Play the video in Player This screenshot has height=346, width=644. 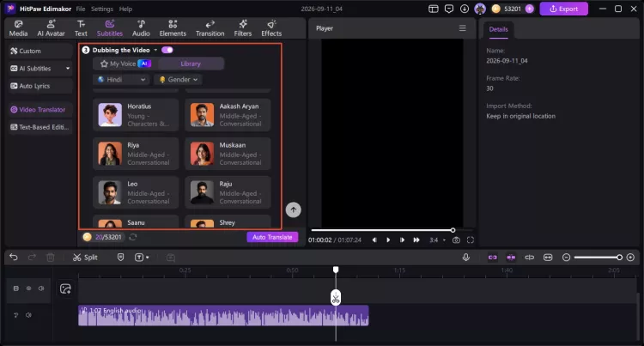pyautogui.click(x=388, y=240)
